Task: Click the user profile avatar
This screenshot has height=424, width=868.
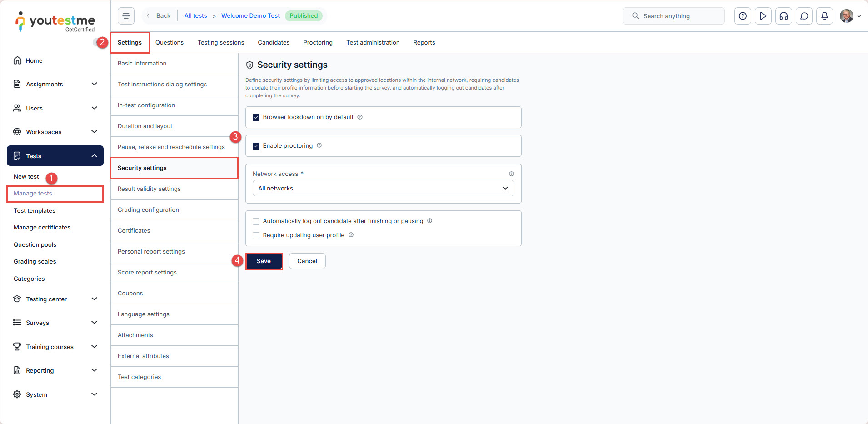Action: [846, 16]
